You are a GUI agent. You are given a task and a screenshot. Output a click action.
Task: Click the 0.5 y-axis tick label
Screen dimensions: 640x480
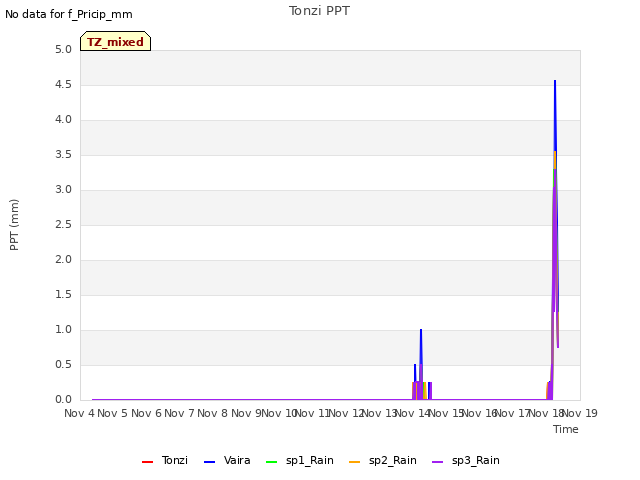(63, 364)
